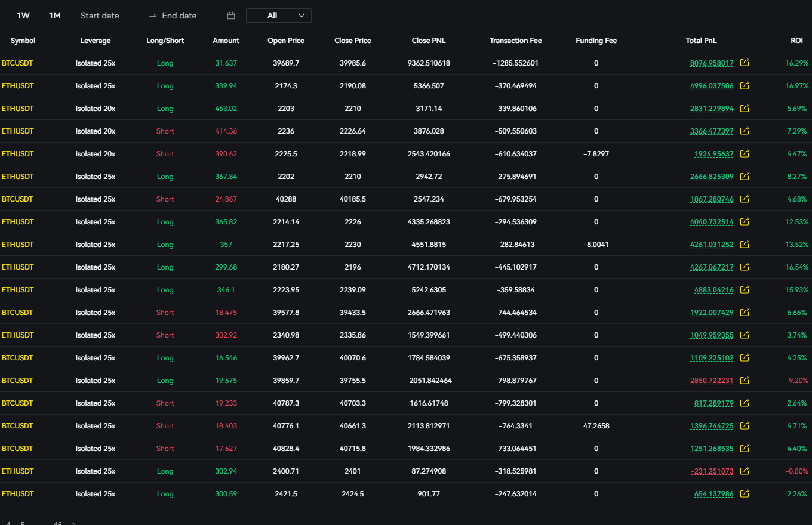This screenshot has width=812, height=525.
Task: Click share icon next to 1867.280746 PnL
Action: pyautogui.click(x=745, y=199)
